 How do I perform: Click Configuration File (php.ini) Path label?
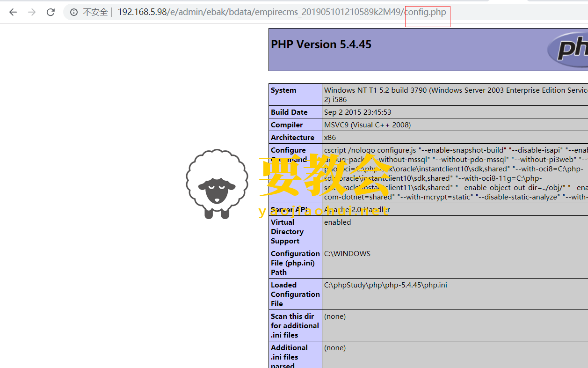pyautogui.click(x=295, y=263)
